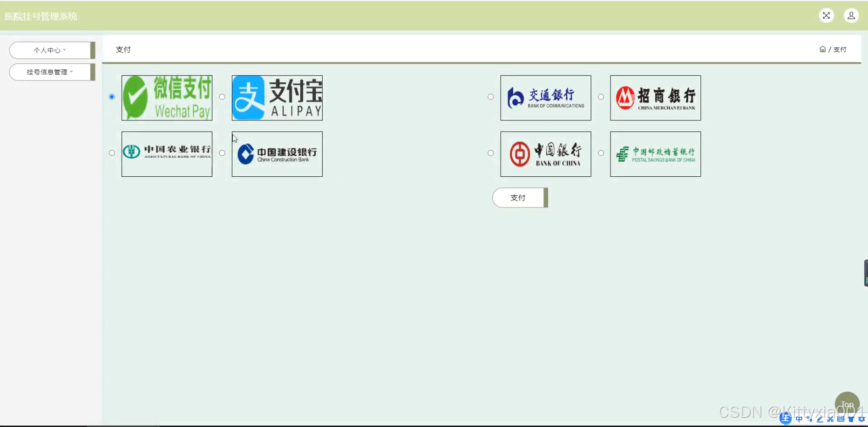Select the Alipay radio button
Viewport: 868px width, 427px height.
(x=222, y=97)
